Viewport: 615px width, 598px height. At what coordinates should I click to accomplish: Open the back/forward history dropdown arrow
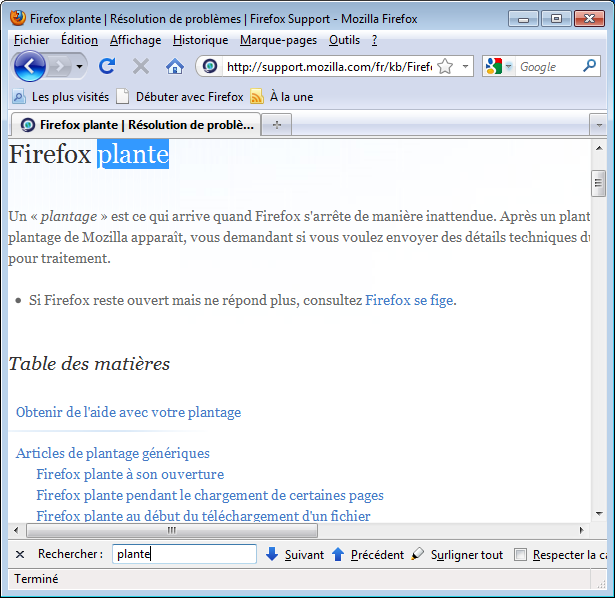pos(79,66)
